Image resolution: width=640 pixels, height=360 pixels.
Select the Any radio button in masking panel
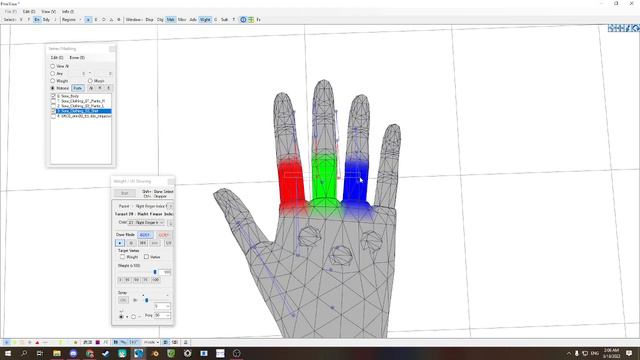pos(53,73)
